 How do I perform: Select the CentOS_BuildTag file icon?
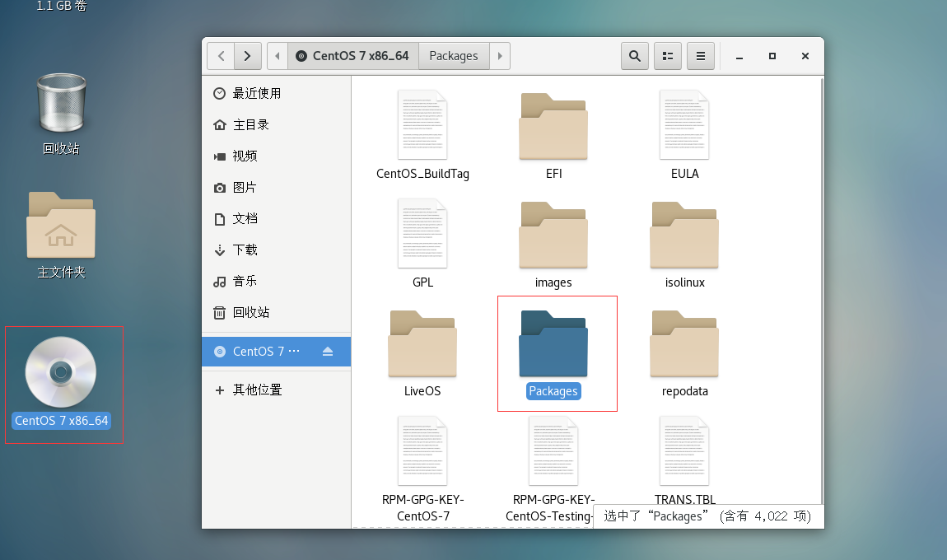422,124
